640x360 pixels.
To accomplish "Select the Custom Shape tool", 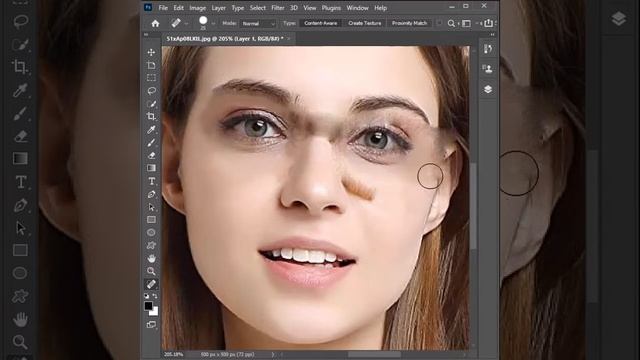I will pyautogui.click(x=151, y=245).
